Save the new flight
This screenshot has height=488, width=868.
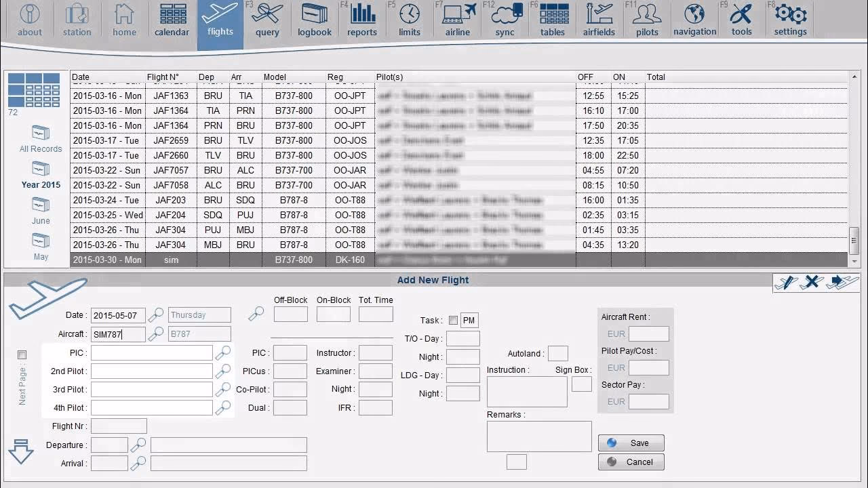[631, 442]
